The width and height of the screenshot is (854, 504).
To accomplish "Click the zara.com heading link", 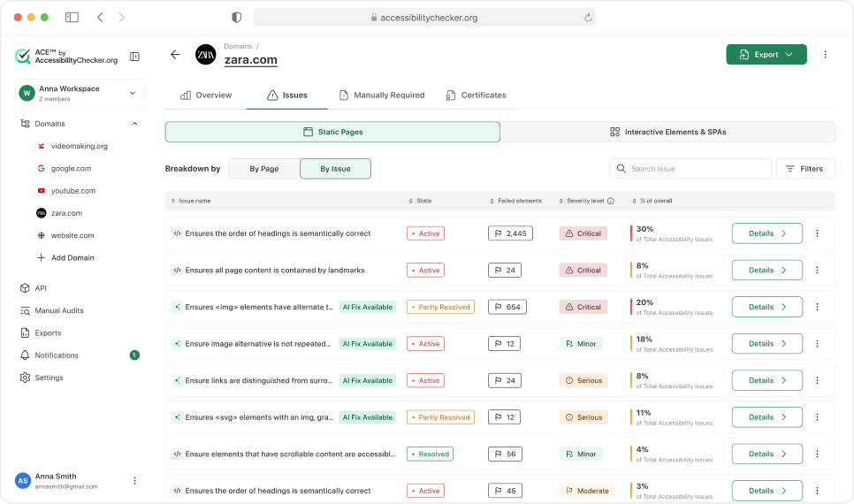I will [x=251, y=60].
